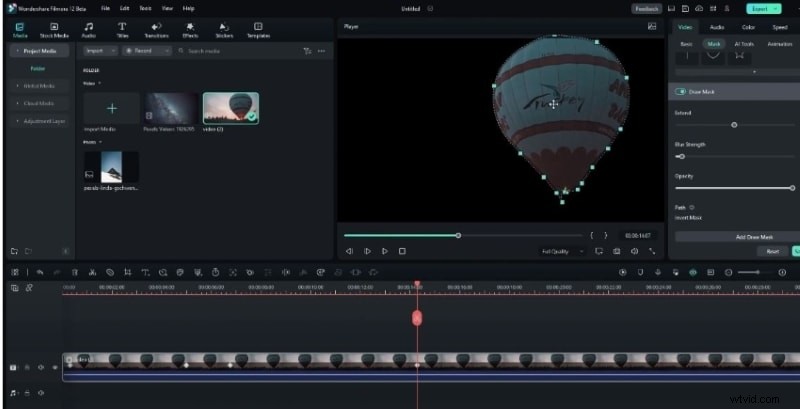
Task: Click the player snapshot camera icon
Action: 617,251
